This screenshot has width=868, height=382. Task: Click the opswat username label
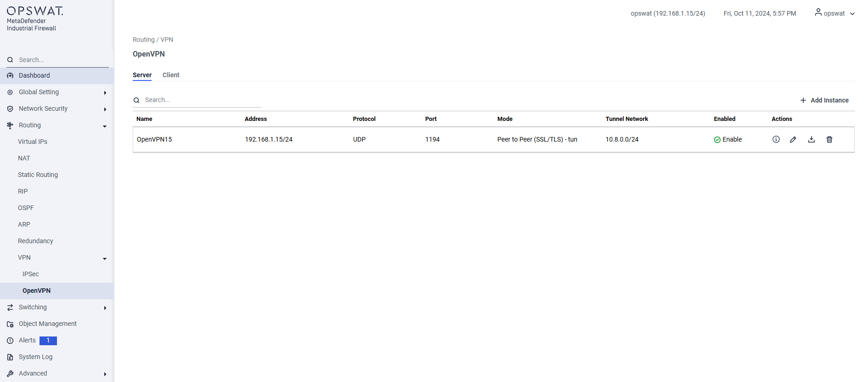[834, 13]
